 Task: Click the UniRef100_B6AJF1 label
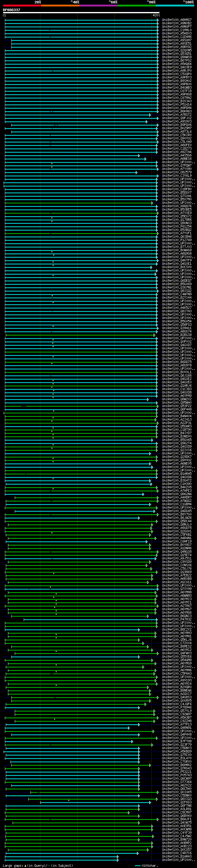pos(177,819)
